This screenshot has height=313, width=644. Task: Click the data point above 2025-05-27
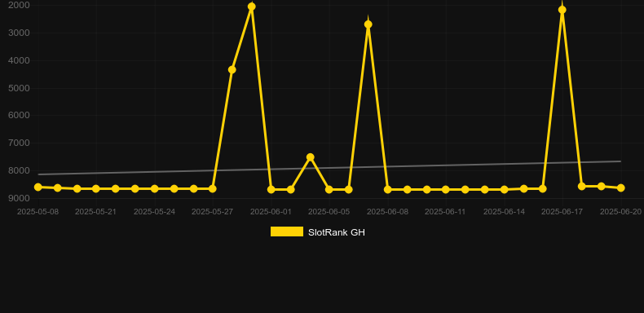pyautogui.click(x=212, y=188)
